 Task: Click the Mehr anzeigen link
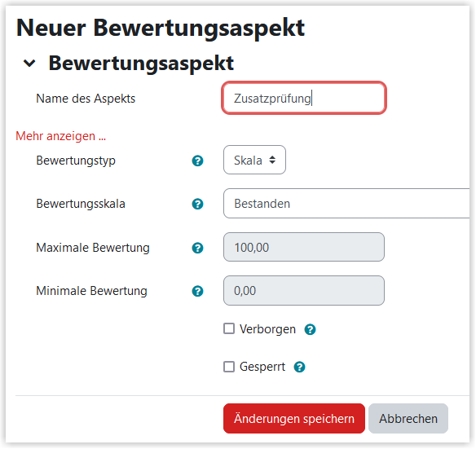coord(60,136)
